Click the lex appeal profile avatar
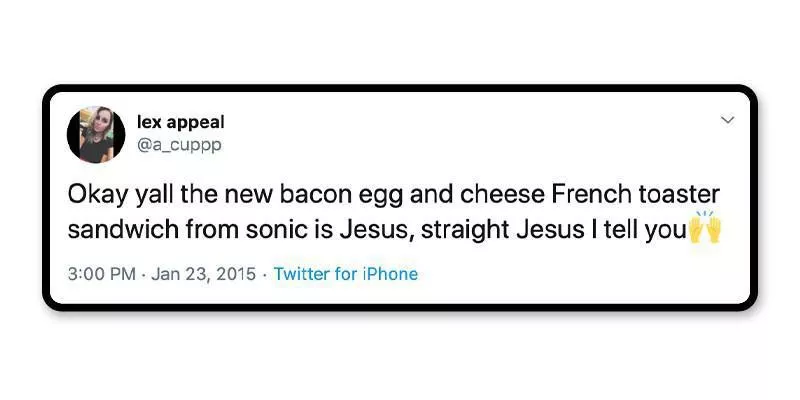 (x=96, y=134)
